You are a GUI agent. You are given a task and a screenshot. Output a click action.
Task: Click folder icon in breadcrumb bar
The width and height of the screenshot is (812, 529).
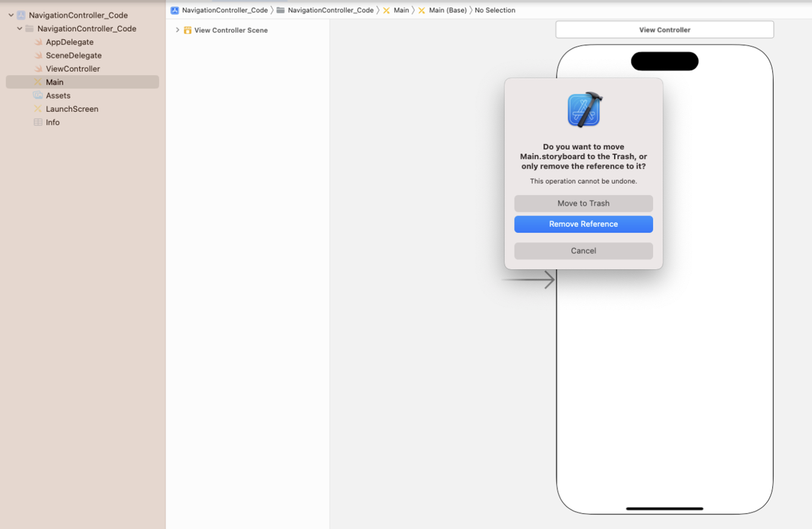pyautogui.click(x=280, y=10)
